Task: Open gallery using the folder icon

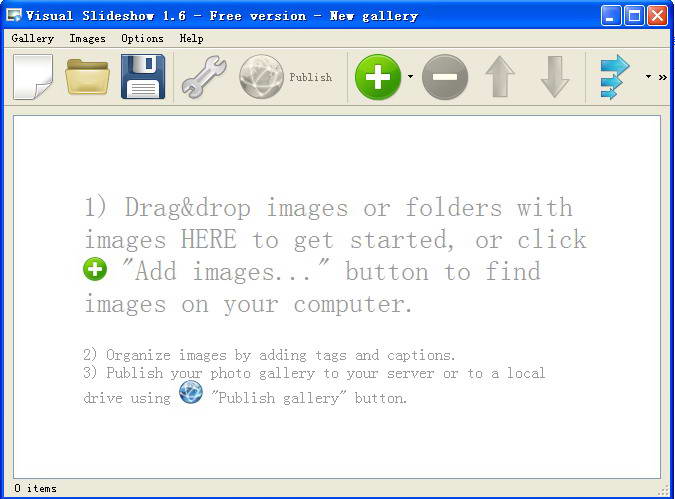Action: [x=87, y=77]
